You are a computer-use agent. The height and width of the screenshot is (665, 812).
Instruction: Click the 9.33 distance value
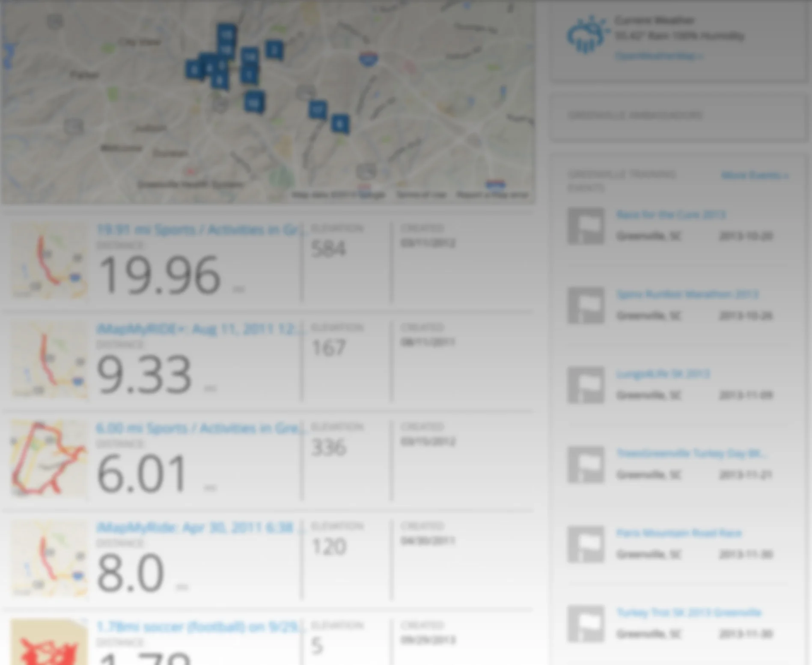pyautogui.click(x=145, y=374)
